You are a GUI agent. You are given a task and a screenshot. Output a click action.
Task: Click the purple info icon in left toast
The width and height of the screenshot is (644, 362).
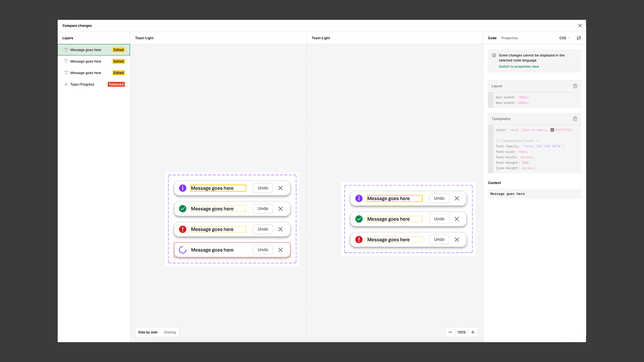click(182, 188)
